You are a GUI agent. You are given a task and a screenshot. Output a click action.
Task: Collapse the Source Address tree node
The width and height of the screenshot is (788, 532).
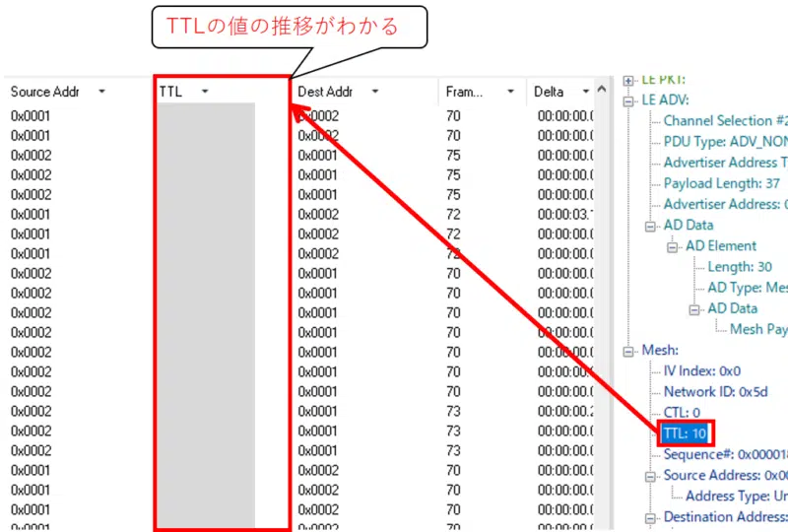(651, 476)
